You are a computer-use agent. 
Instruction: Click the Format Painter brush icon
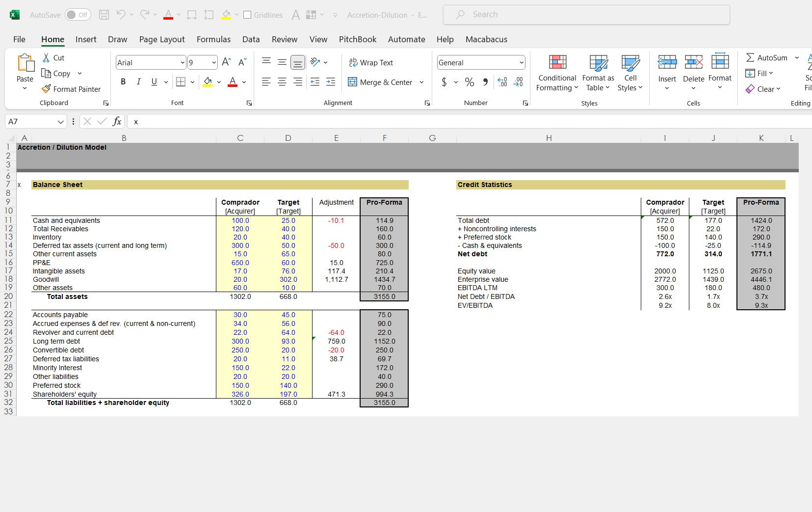click(x=46, y=89)
